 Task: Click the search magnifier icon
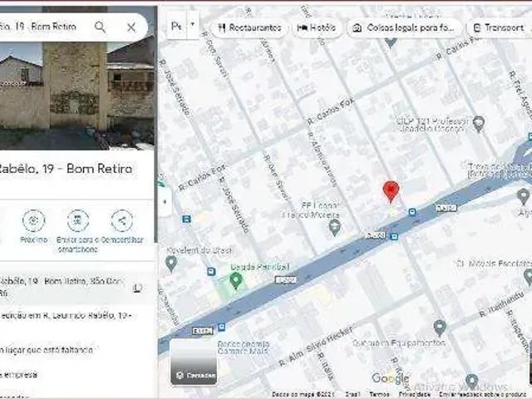tap(101, 27)
